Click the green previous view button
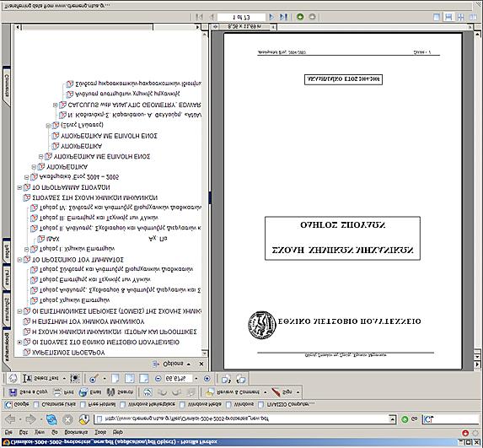The height and width of the screenshot is (448, 483). (x=300, y=17)
